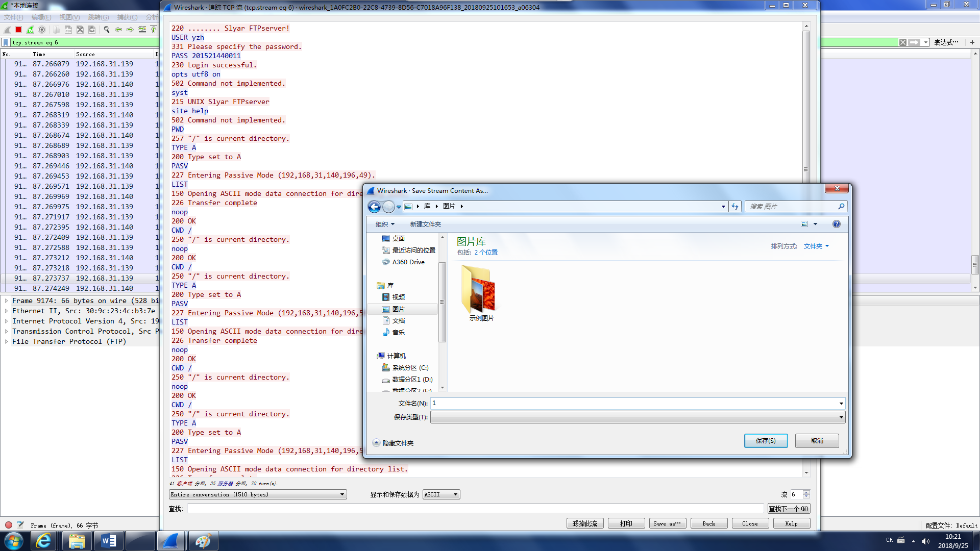Click the 查找 search text field
Image resolution: width=980 pixels, height=551 pixels.
point(475,509)
